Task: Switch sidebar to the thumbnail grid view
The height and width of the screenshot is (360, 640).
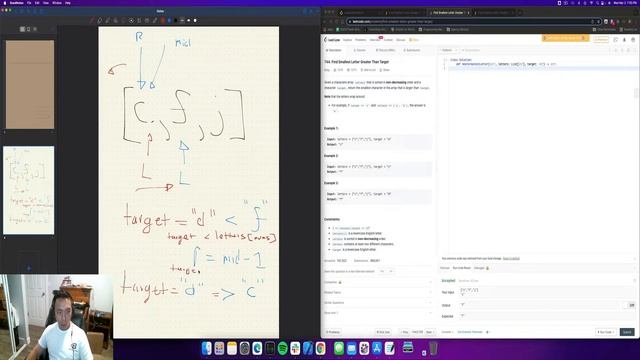Action: coord(22,29)
